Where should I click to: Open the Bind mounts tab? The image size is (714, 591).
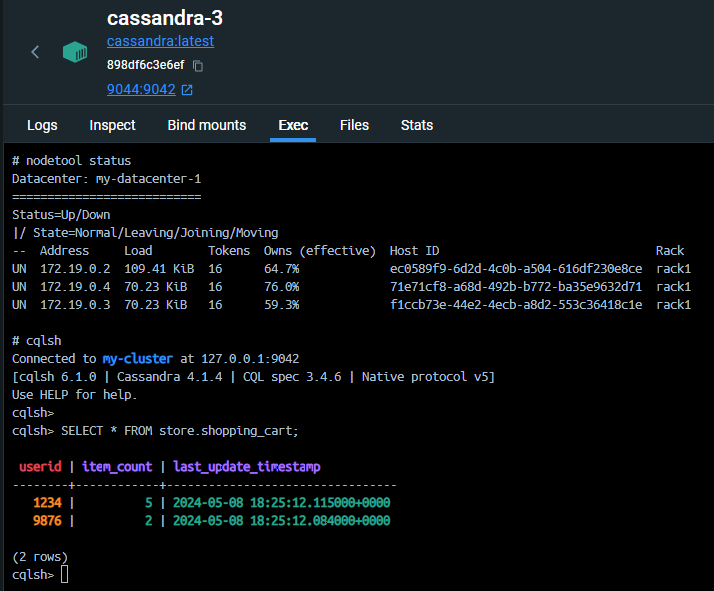pyautogui.click(x=207, y=125)
